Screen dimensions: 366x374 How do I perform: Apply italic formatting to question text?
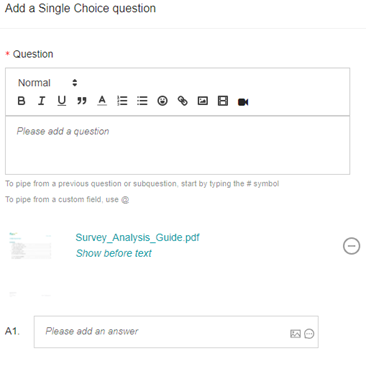pos(41,101)
